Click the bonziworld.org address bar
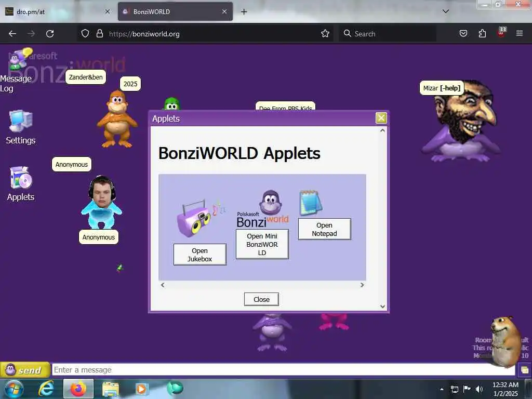Image resolution: width=532 pixels, height=399 pixels. 206,34
